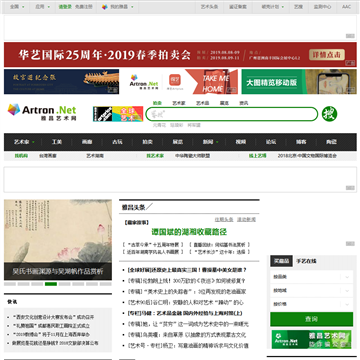Open the 按地域 region dropdown
The image size is (360, 360).
[311, 290]
